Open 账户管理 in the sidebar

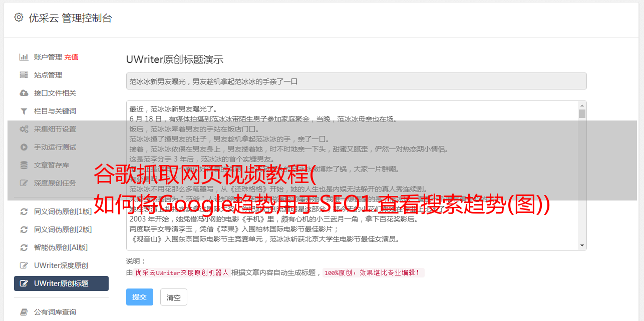(48, 57)
